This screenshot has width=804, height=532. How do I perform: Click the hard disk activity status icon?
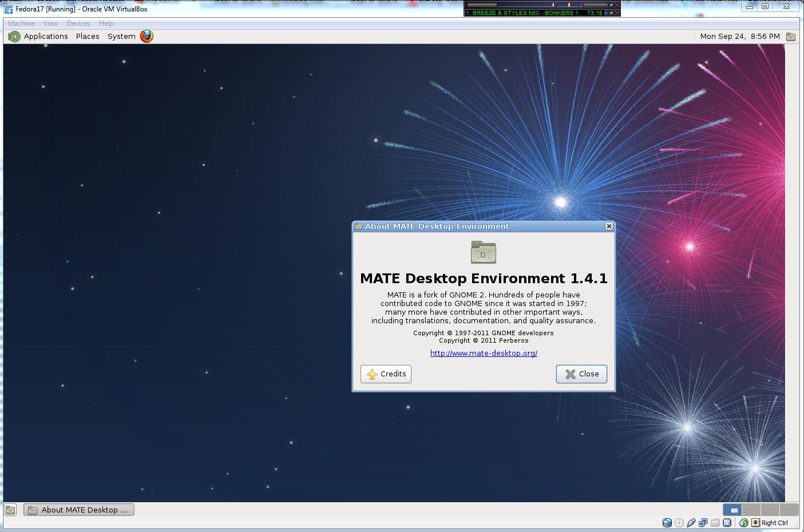click(x=667, y=522)
